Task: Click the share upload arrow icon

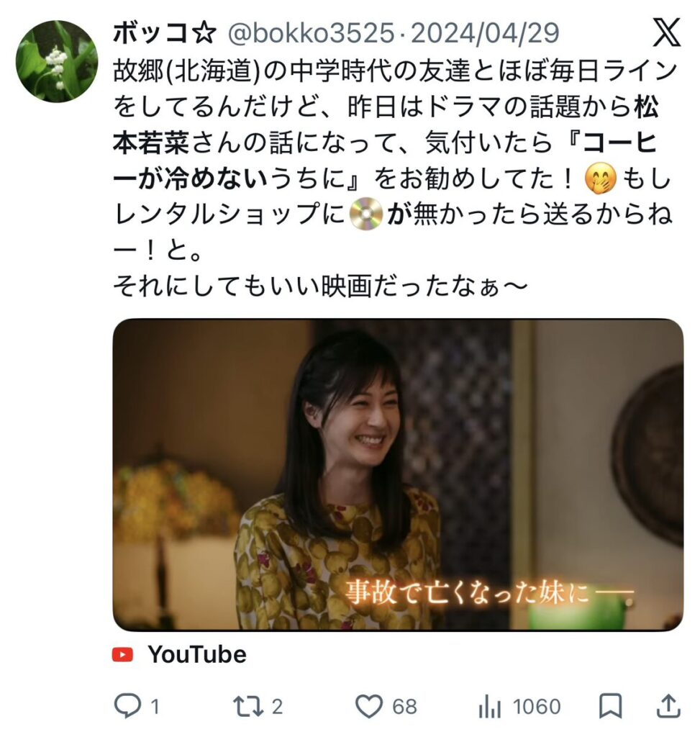Action: coord(668,706)
